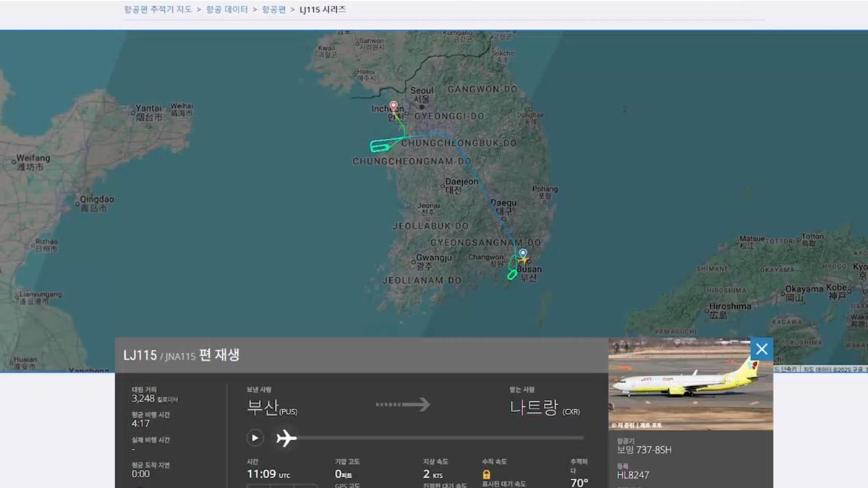Image resolution: width=868 pixels, height=488 pixels.
Task: Click the airplane handle on the playback timeline
Action: [x=286, y=438]
